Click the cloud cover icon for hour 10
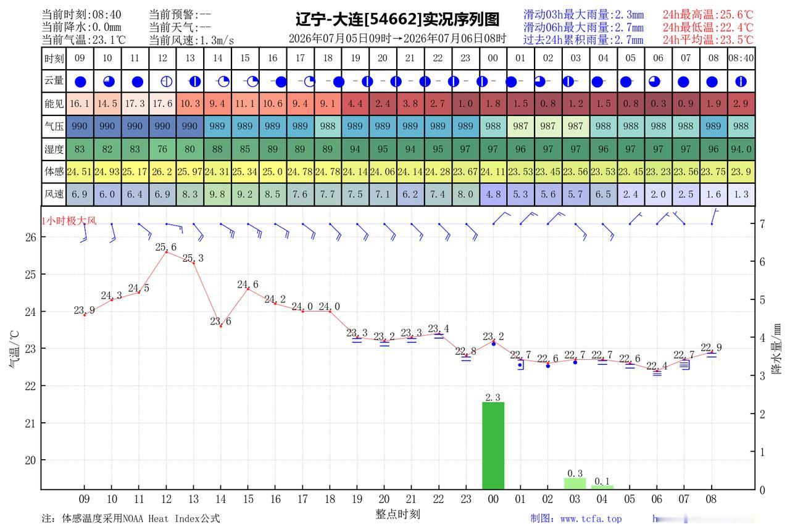The height and width of the screenshot is (532, 790). (108, 81)
